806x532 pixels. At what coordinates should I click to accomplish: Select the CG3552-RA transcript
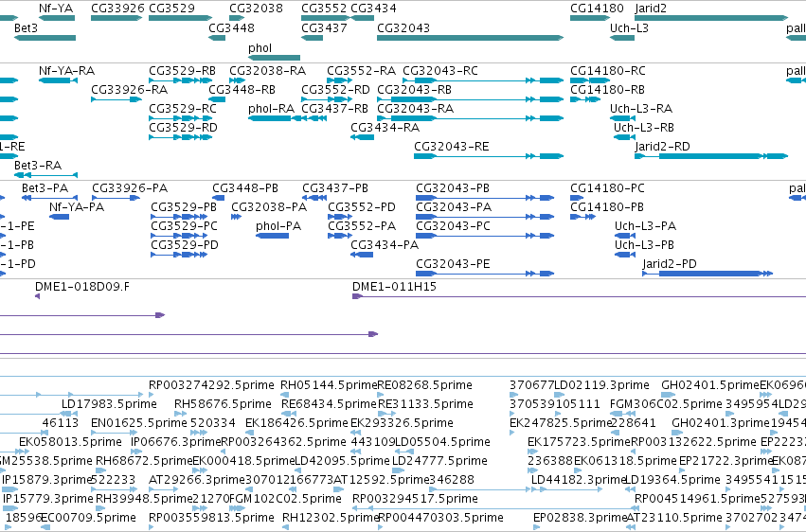coord(340,80)
